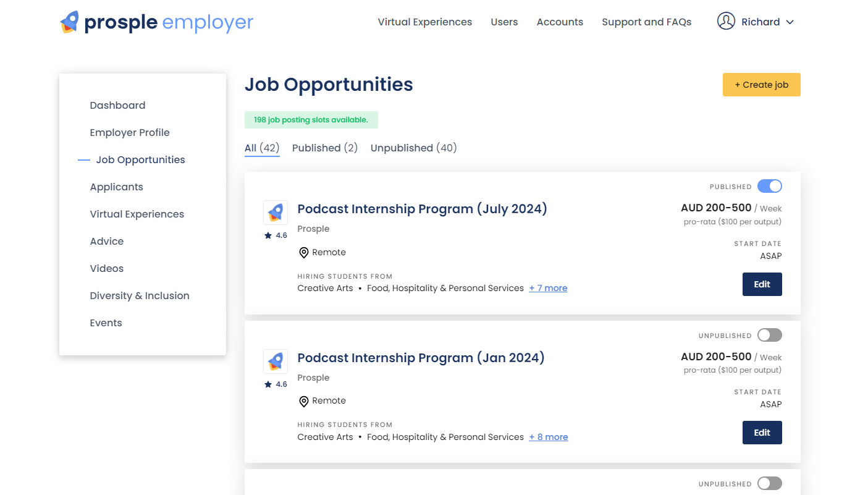Click the + Create job button

tap(762, 85)
